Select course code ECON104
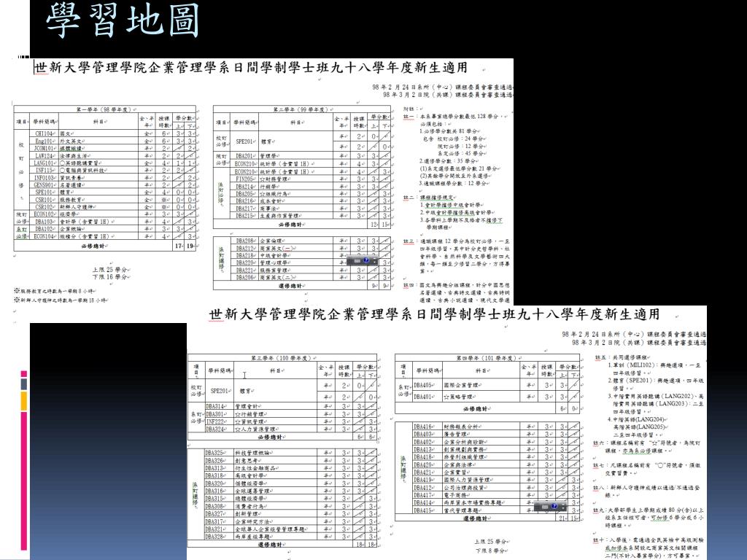 (x=44, y=236)
